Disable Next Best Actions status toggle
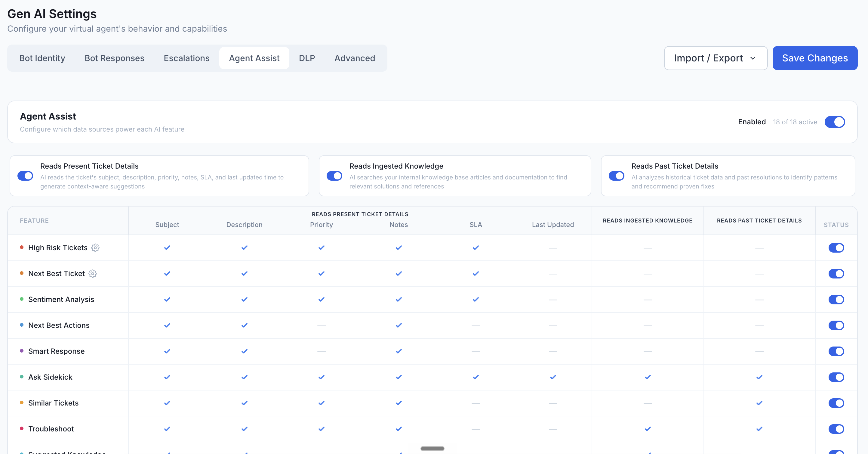Image resolution: width=868 pixels, height=454 pixels. pos(836,325)
